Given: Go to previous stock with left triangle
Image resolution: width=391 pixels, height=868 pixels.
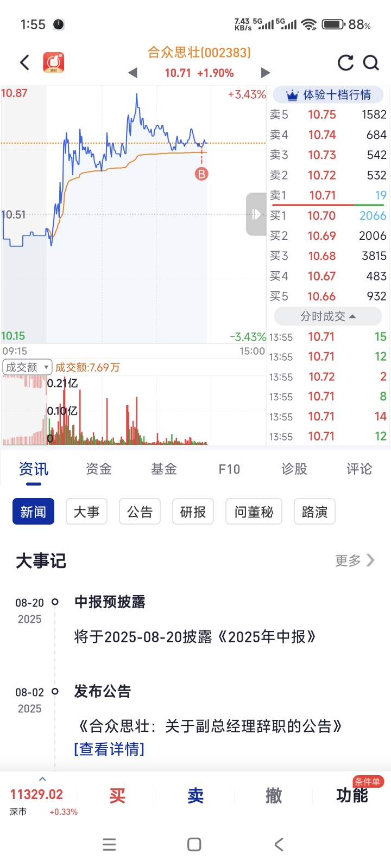Looking at the screenshot, I should [133, 73].
